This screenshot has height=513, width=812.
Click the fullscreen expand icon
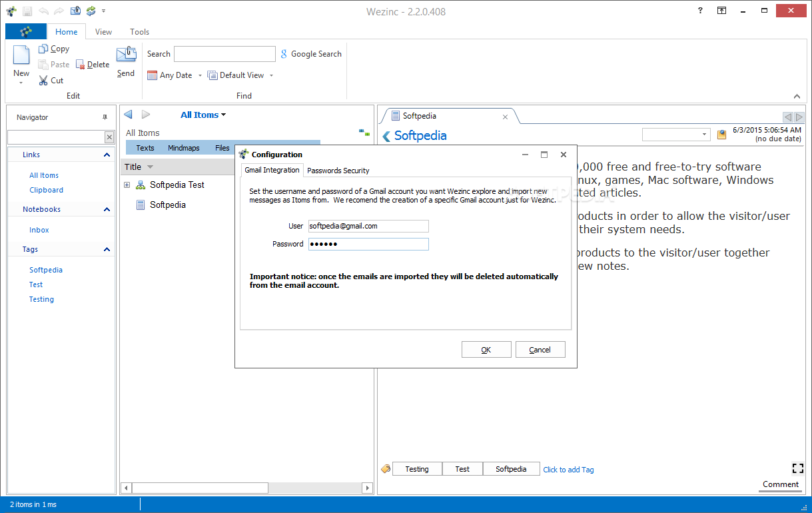tap(798, 468)
